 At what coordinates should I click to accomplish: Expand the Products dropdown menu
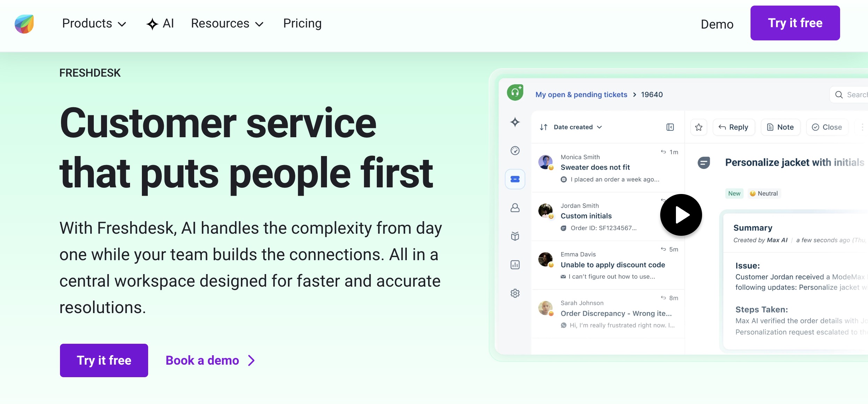tap(94, 24)
